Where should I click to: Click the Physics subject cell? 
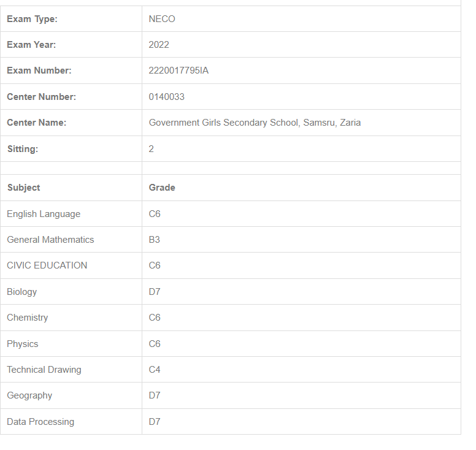coord(22,344)
